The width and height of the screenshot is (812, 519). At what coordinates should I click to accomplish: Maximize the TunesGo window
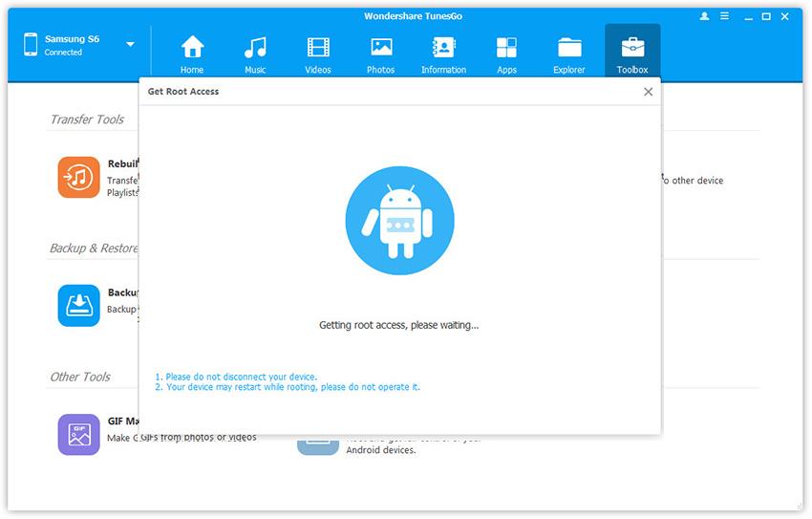(767, 16)
